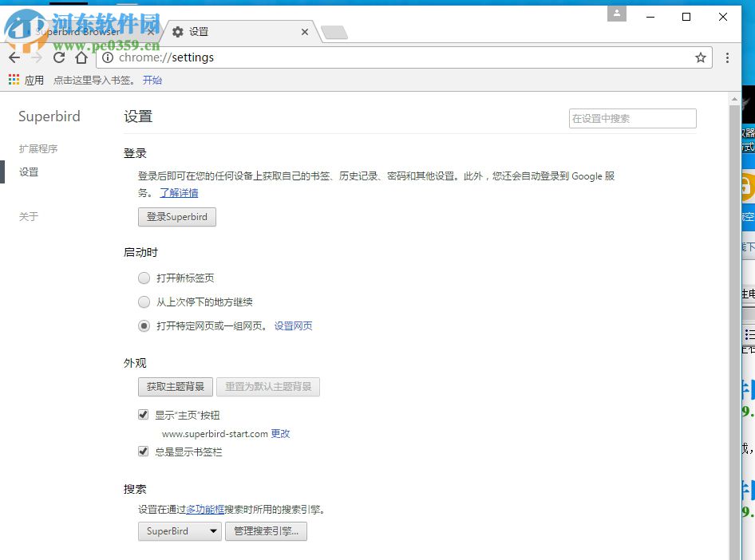Click scrollbar up arrow
This screenshot has width=755, height=560.
pos(734,99)
